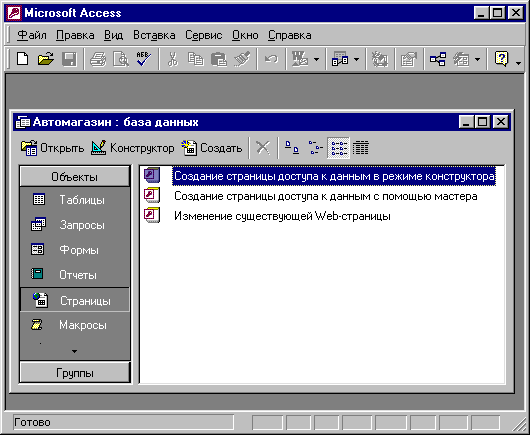Screen dimensions: 530x435
Task: Click the Code editor toolbar icon
Action: click(380, 59)
